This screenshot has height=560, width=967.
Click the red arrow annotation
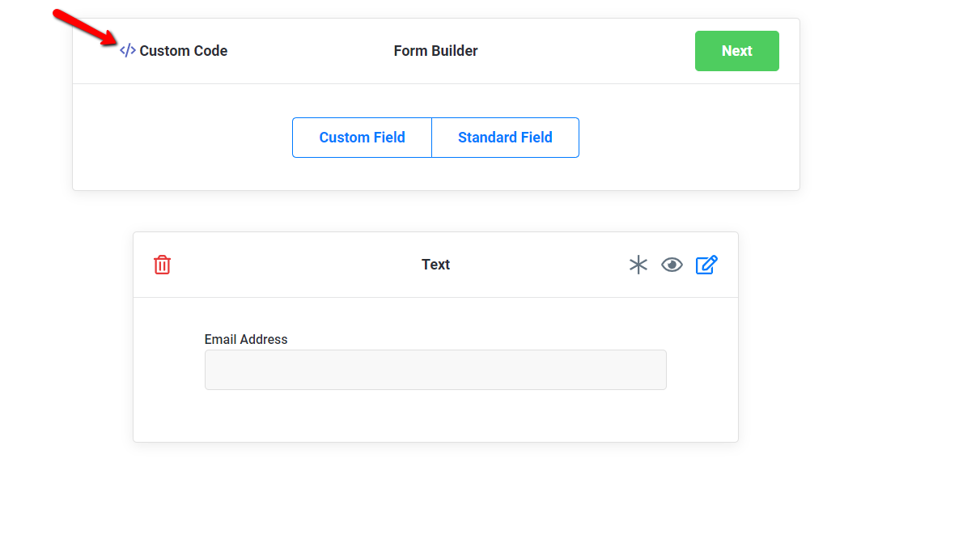85,27
